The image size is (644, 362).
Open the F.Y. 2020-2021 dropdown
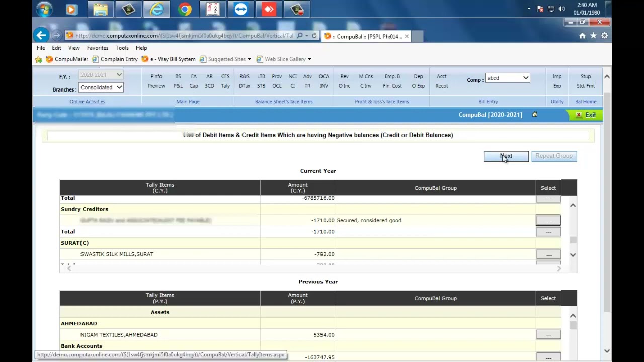101,75
